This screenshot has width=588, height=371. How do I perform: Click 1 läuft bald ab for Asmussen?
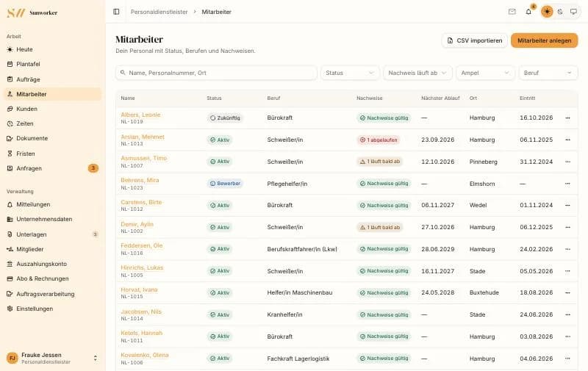[379, 162]
